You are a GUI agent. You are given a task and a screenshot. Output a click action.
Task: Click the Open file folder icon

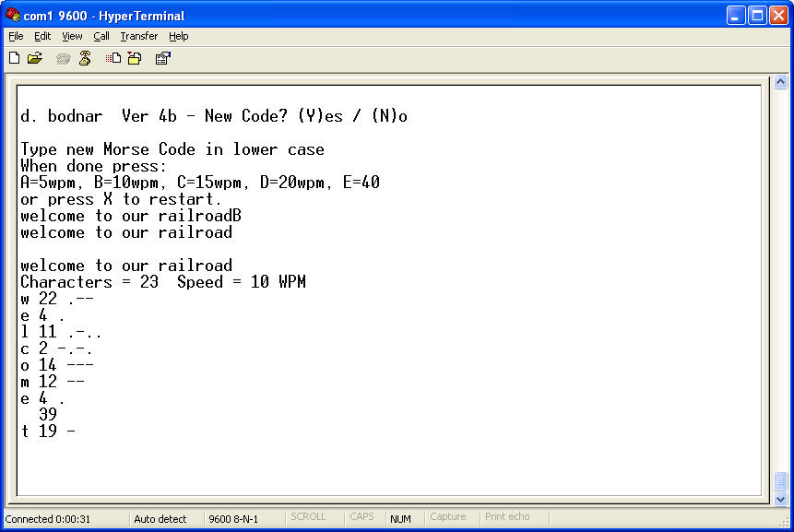[x=35, y=58]
